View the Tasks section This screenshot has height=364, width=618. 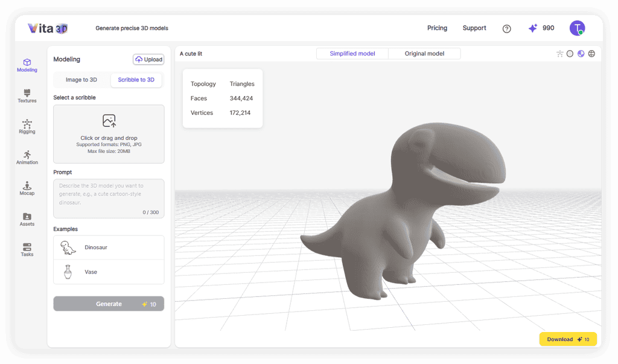(x=27, y=250)
